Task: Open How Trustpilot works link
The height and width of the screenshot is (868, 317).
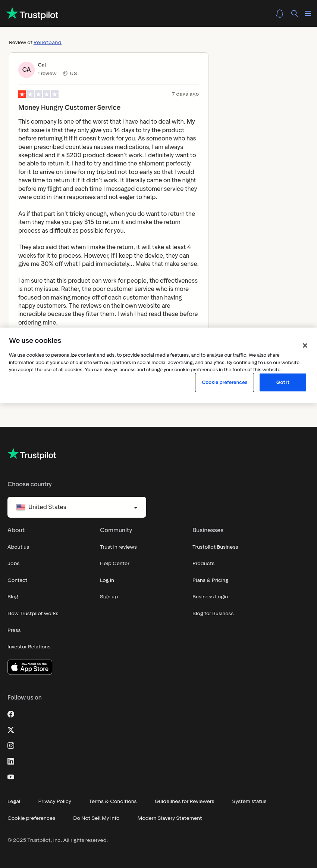Action: click(33, 614)
